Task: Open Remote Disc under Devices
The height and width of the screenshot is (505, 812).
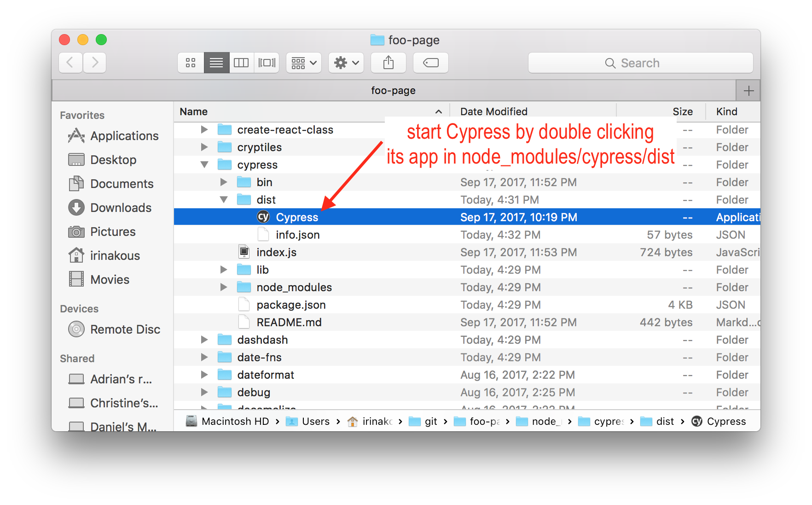Action: click(125, 329)
